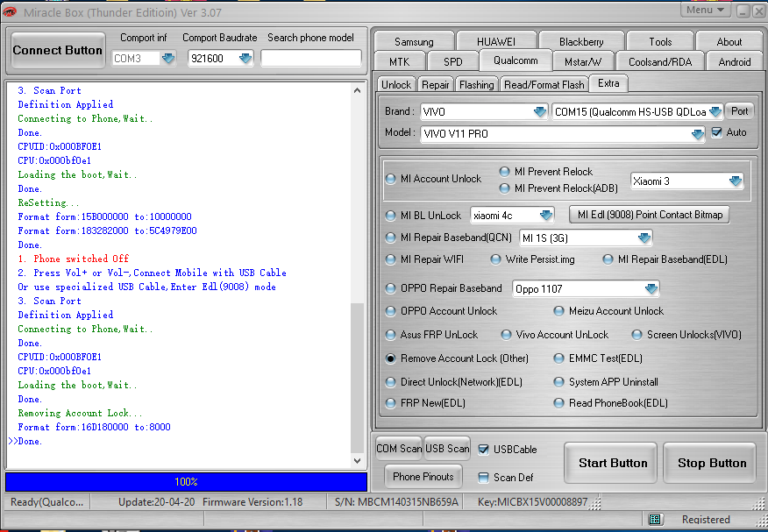Screen dimensions: 768x532
Task: Open the Menu dropdown in title bar
Action: [x=705, y=10]
